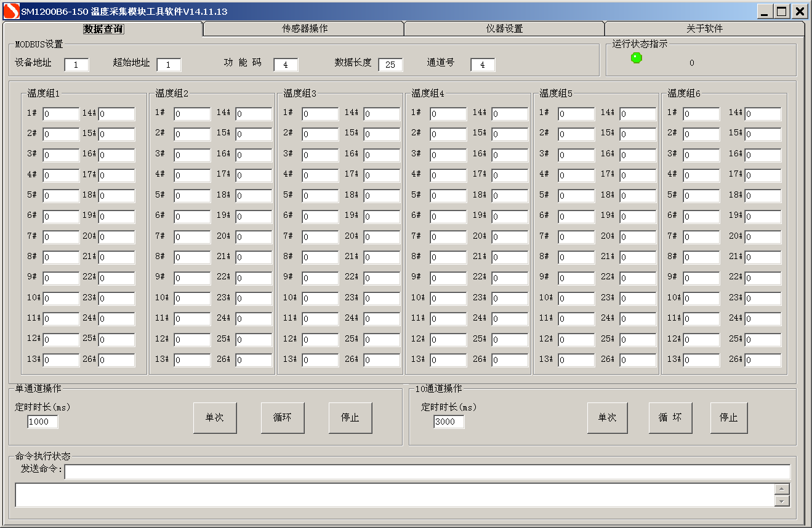Screen dimensions: 812x528
Task: Click 温度组4 channel 23# field
Action: click(510, 298)
